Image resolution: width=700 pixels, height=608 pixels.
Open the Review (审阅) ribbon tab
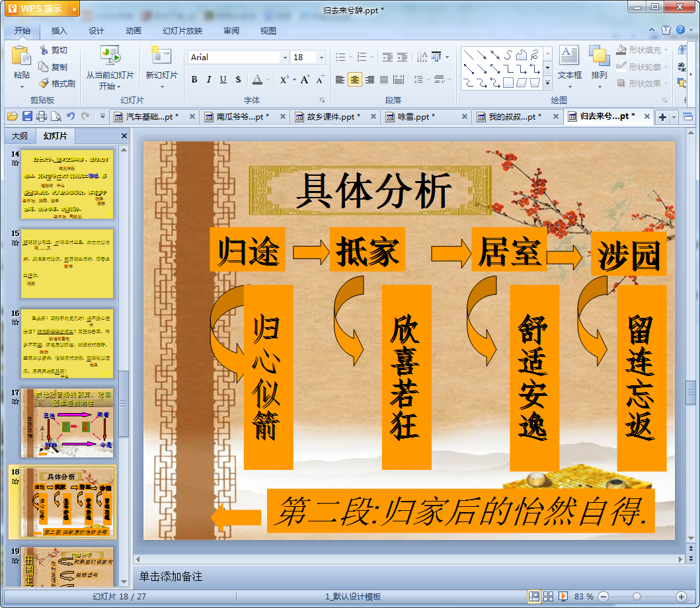pyautogui.click(x=231, y=30)
